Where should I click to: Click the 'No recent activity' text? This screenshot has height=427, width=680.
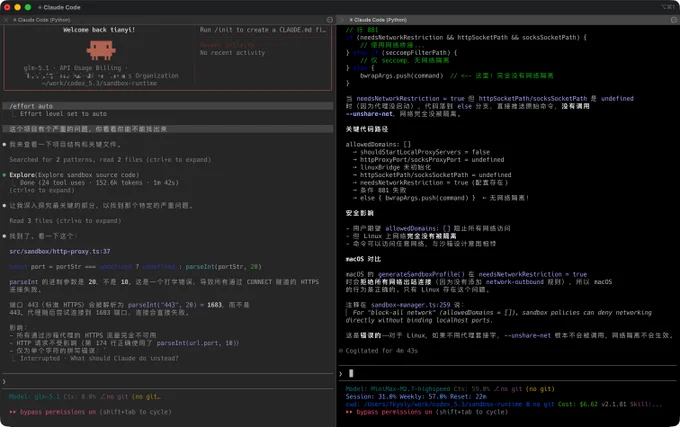232,53
